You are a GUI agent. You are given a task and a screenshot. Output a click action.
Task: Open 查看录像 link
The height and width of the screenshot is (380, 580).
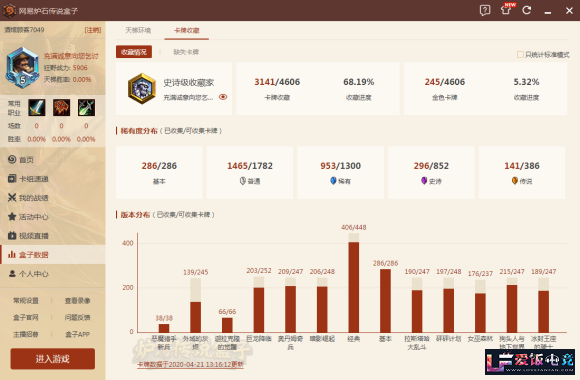pos(77,300)
